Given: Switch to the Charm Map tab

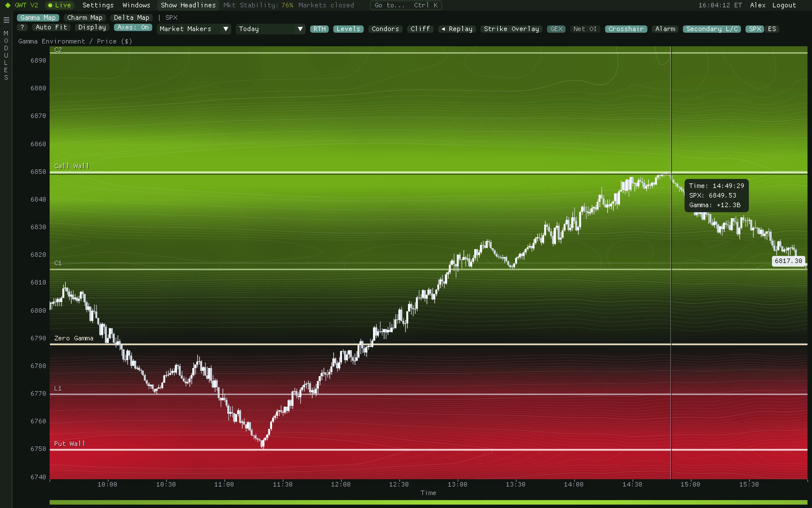Looking at the screenshot, I should click(85, 17).
